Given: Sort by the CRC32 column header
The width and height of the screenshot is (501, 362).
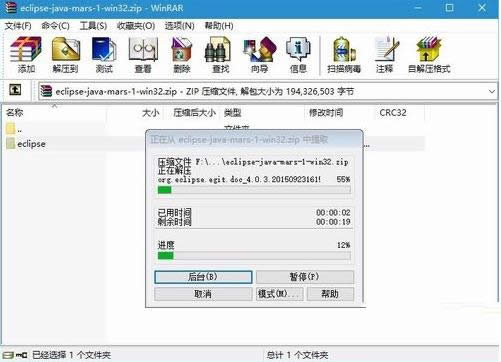Looking at the screenshot, I should point(393,113).
